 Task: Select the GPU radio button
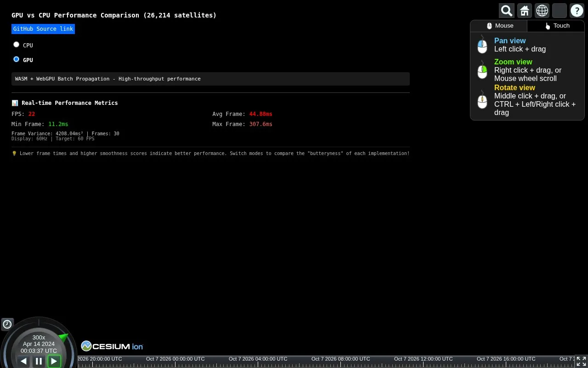17,59
